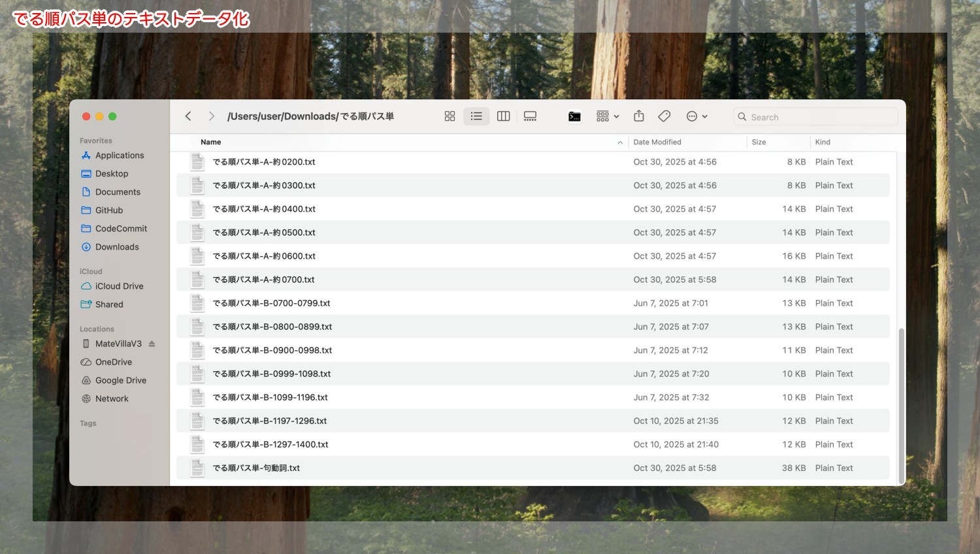This screenshot has width=980, height=554.
Task: Sort by Size column header
Action: [759, 142]
